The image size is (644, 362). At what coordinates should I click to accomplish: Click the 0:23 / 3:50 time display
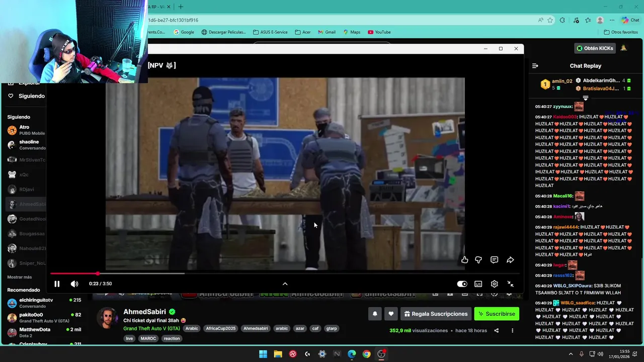click(101, 284)
